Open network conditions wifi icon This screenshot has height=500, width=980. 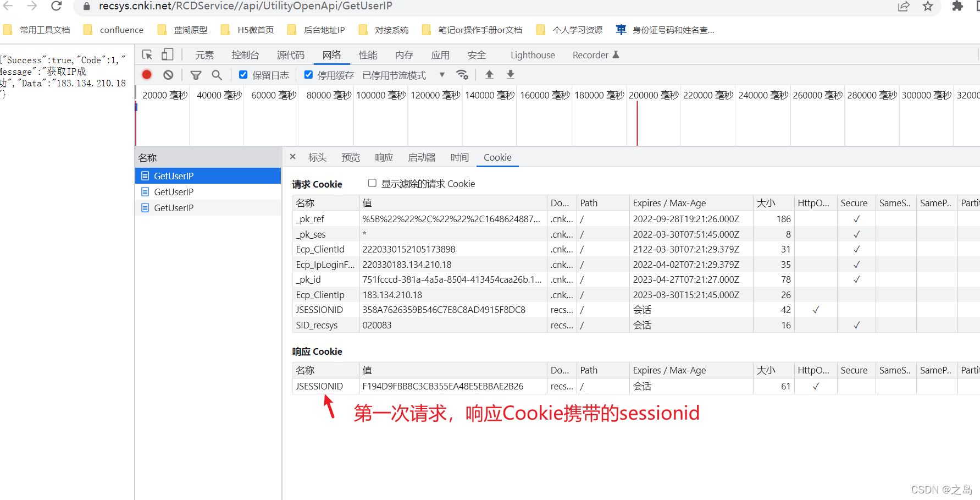462,74
